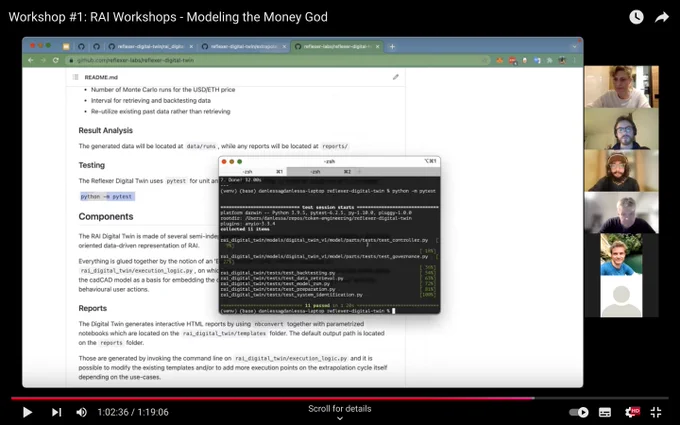680x425 pixels.
Task: Click the terminal's yellow minimize button
Action: point(232,161)
